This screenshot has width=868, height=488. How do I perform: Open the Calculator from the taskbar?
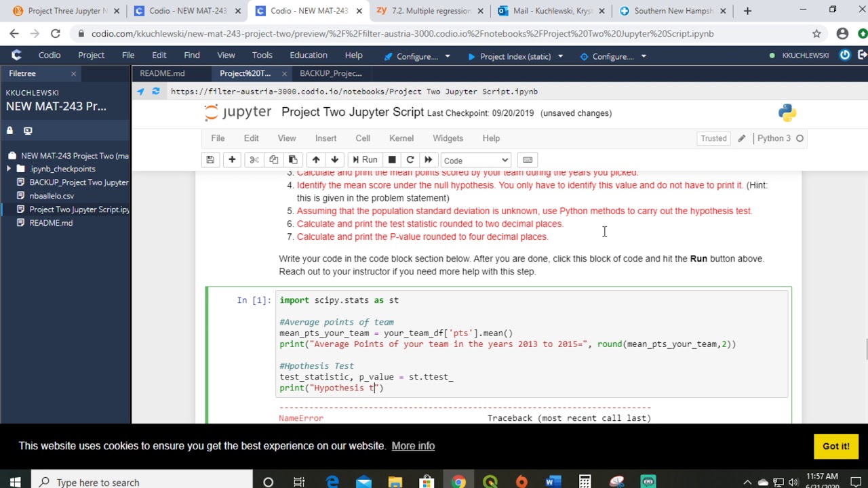(x=585, y=482)
